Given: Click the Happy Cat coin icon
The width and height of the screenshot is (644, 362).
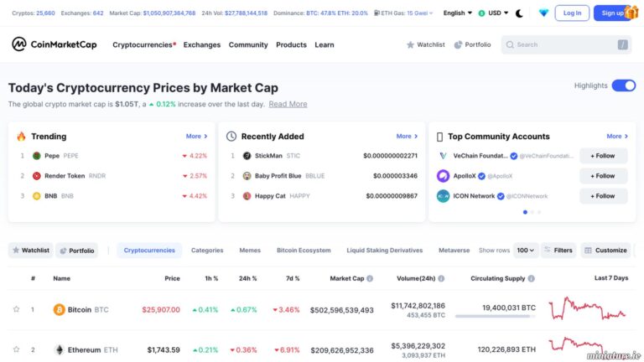Looking at the screenshot, I should pyautogui.click(x=247, y=196).
